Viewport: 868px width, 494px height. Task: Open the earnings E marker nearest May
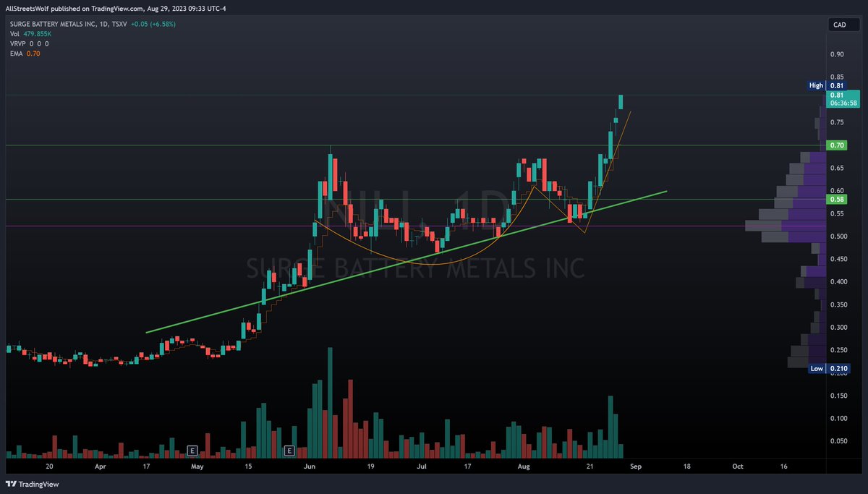pos(192,450)
